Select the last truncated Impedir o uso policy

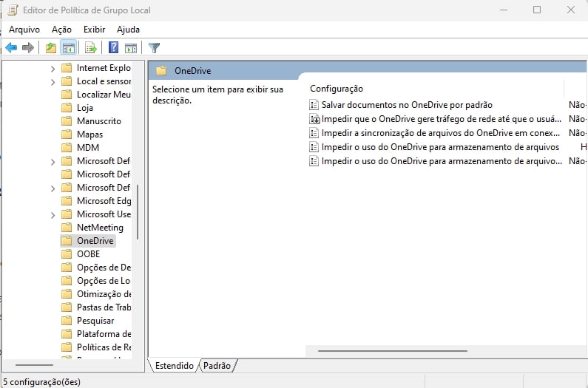click(x=442, y=161)
